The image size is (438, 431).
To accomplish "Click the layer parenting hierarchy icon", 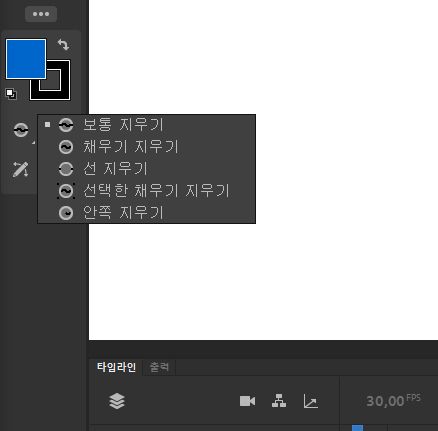I will point(279,401).
